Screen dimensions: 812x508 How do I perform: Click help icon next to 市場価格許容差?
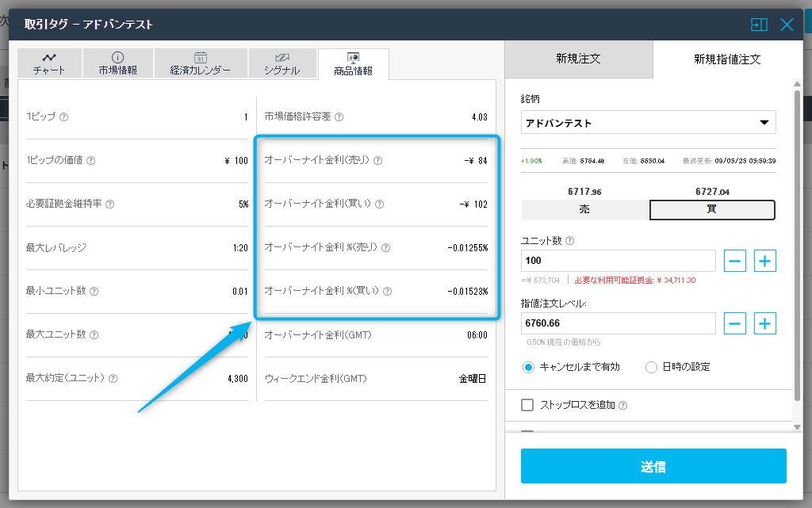[x=339, y=117]
